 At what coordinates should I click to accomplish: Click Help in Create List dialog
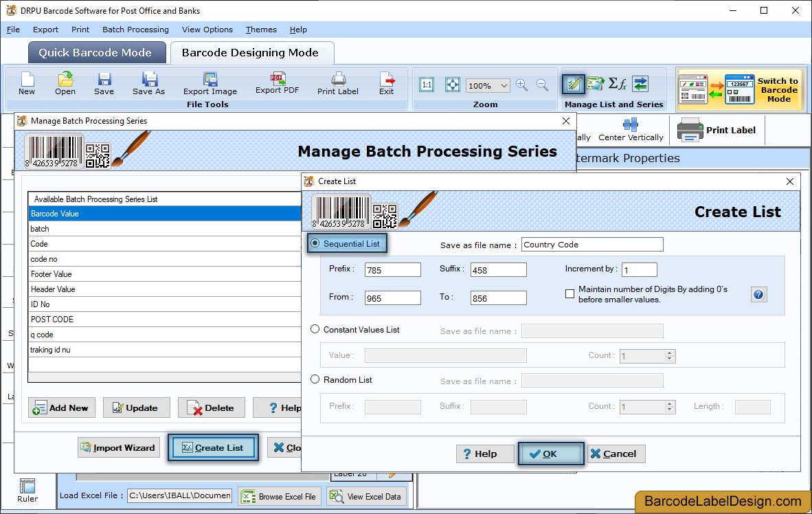[485, 454]
